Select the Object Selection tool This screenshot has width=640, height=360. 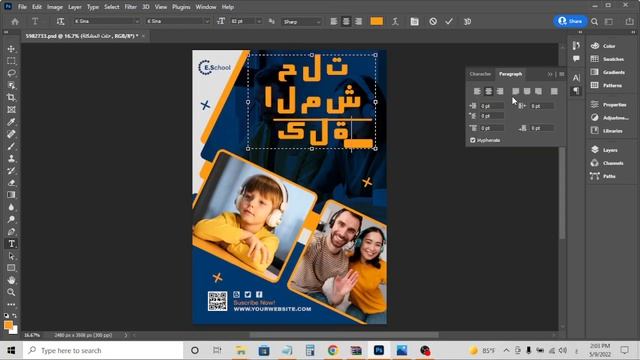(11, 85)
